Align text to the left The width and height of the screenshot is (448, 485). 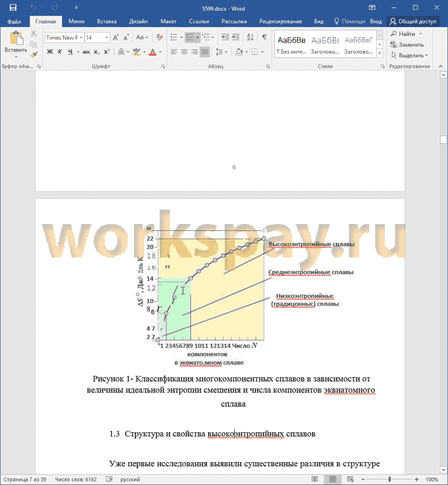pyautogui.click(x=174, y=52)
